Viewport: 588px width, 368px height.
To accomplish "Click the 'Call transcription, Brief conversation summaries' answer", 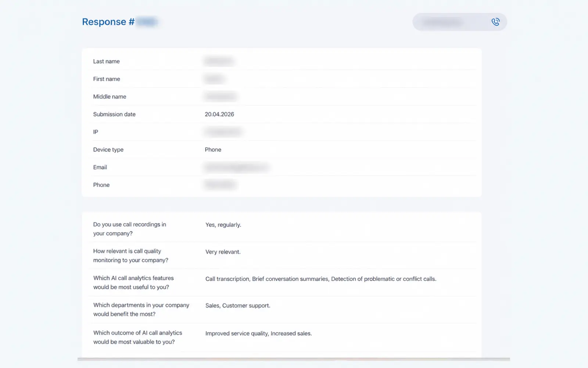I will coord(321,279).
